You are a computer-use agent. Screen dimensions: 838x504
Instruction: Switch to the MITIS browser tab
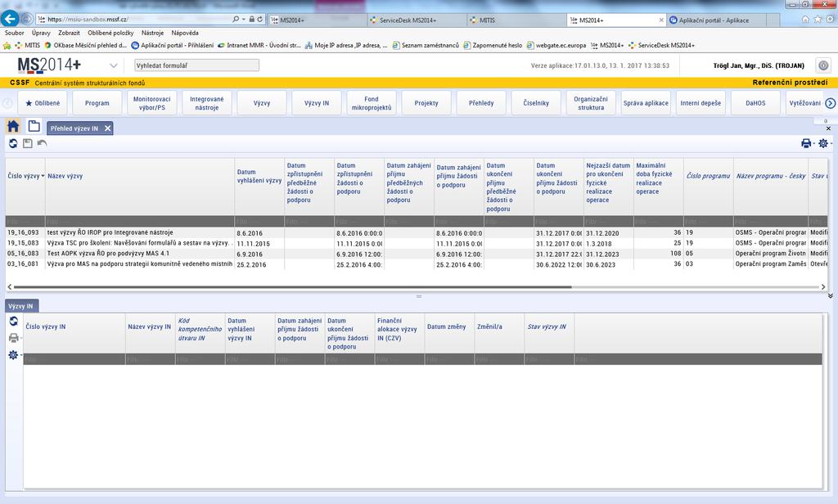point(516,20)
